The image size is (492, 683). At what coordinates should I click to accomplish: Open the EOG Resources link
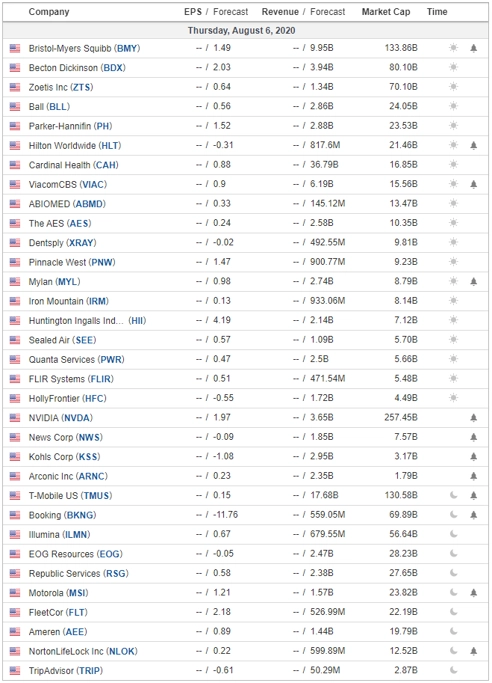(76, 554)
